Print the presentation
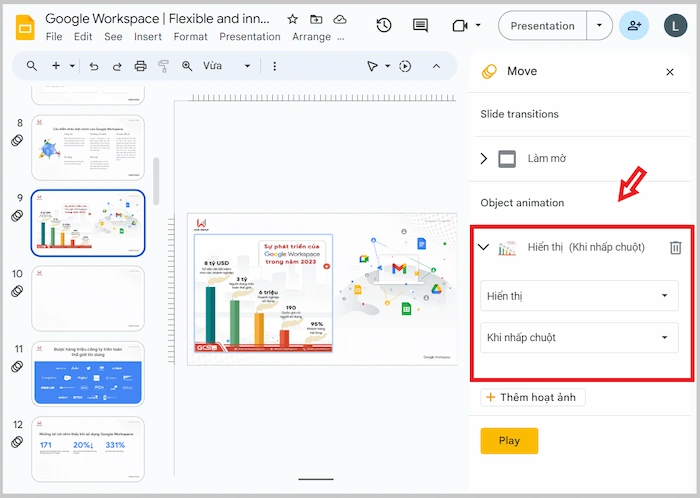700x498 pixels. 141,66
